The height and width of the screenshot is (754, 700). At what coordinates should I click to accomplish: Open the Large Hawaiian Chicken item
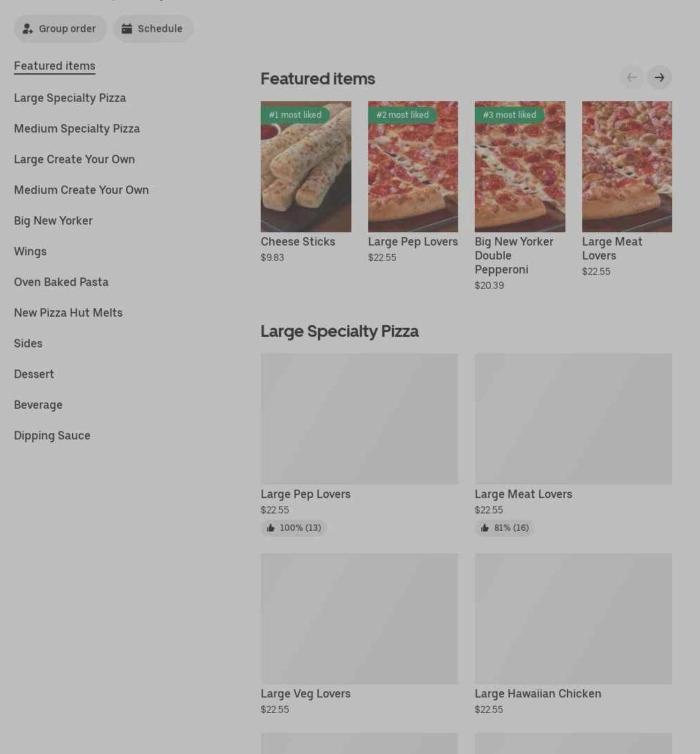pyautogui.click(x=538, y=693)
